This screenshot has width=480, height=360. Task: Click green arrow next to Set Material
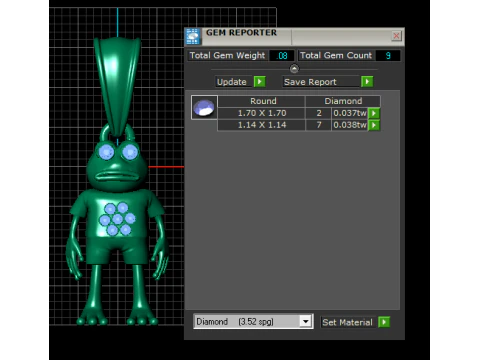(x=384, y=322)
